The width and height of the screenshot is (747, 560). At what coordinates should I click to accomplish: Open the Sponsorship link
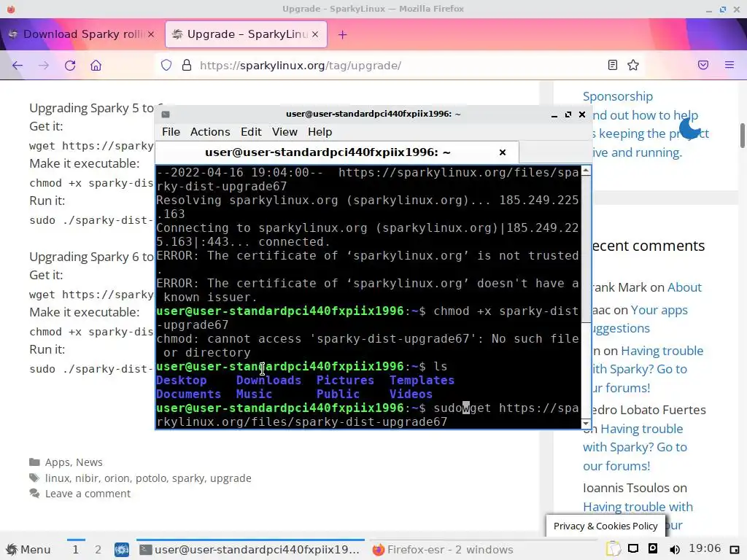617,96
